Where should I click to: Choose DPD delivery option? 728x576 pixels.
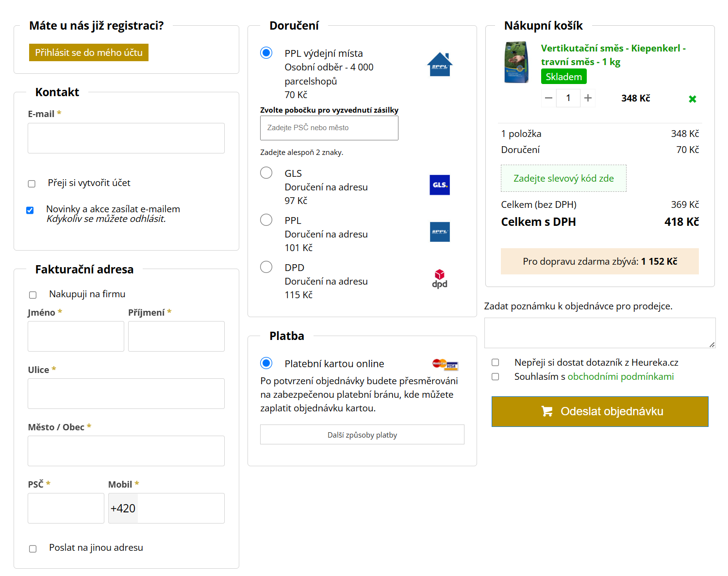coord(266,267)
